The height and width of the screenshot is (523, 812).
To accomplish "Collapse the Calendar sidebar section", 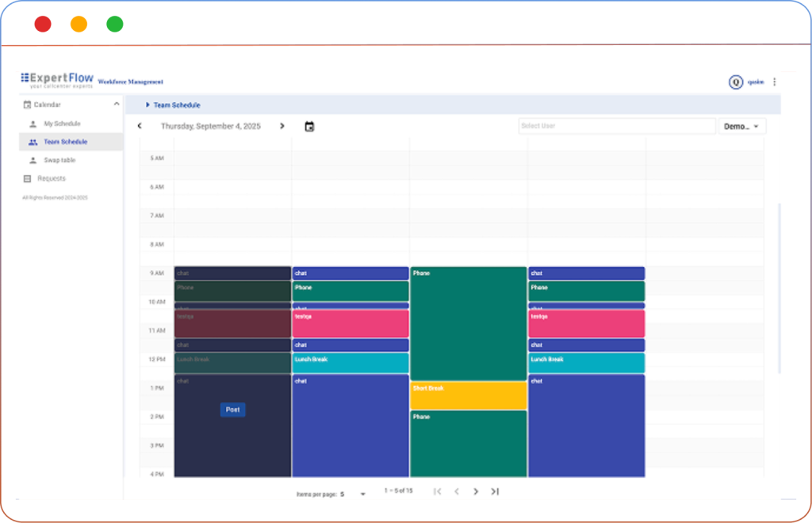I will coord(117,105).
